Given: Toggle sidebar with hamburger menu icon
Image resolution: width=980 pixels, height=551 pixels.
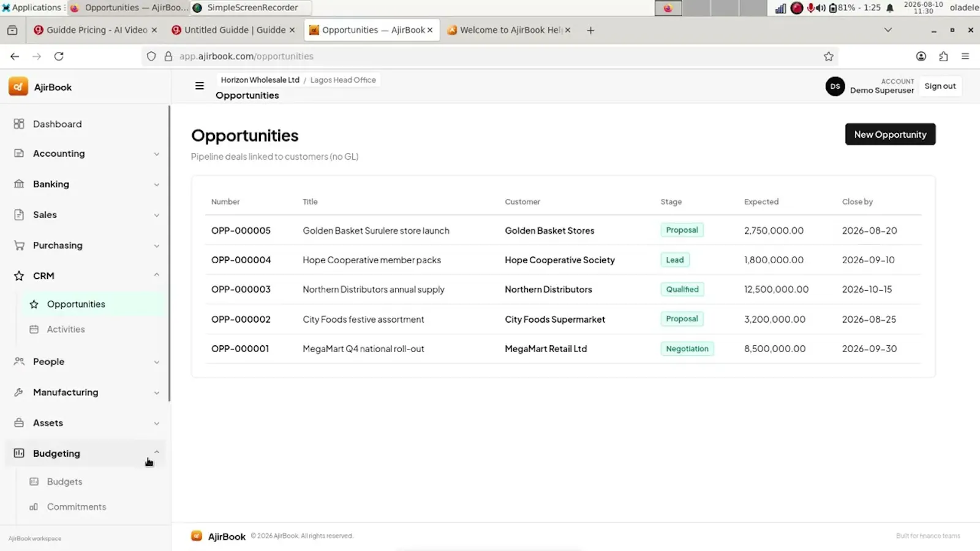Looking at the screenshot, I should click(x=200, y=86).
